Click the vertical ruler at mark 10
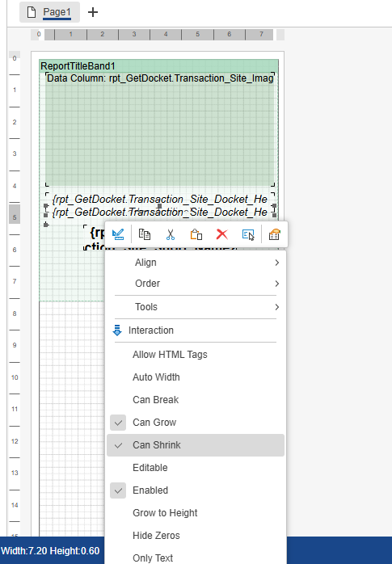This screenshot has height=564, width=392. 15,377
